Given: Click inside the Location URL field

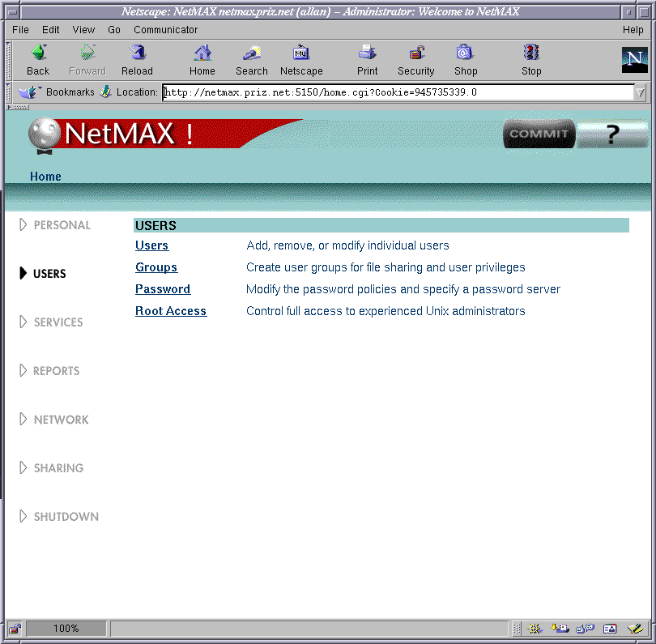Looking at the screenshot, I should [397, 92].
